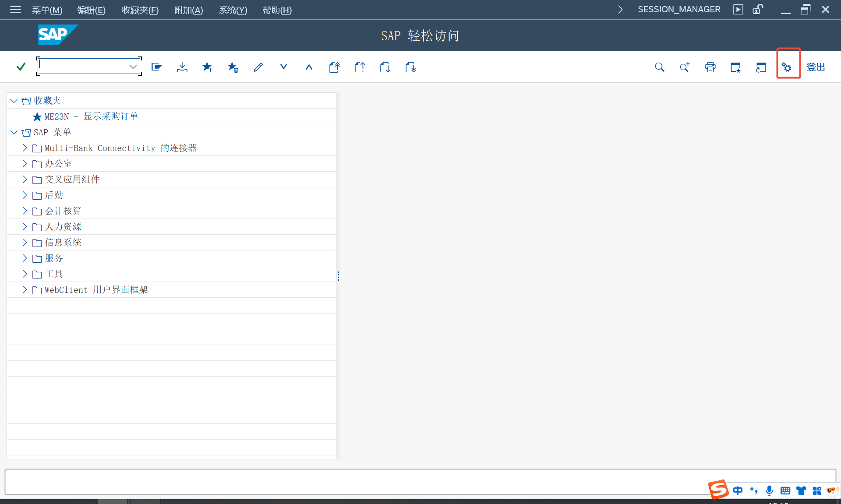Open the customize layout gears icon
This screenshot has height=504, width=841.
pos(787,67)
